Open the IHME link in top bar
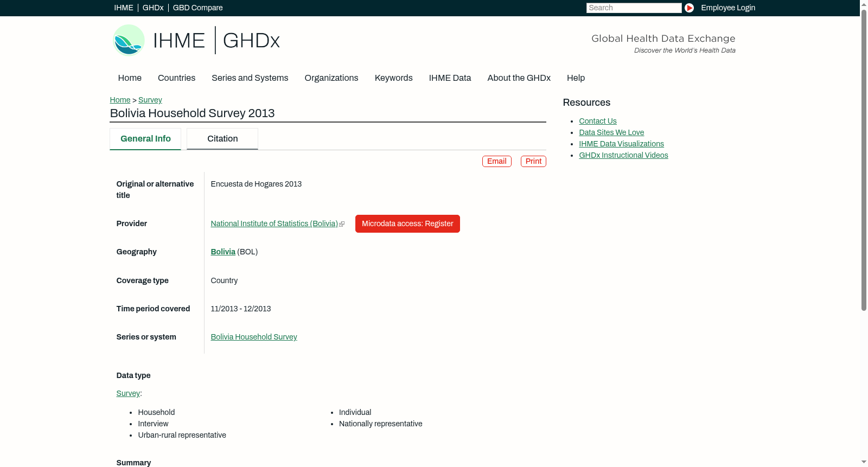The height and width of the screenshot is (467, 868). coord(124,8)
